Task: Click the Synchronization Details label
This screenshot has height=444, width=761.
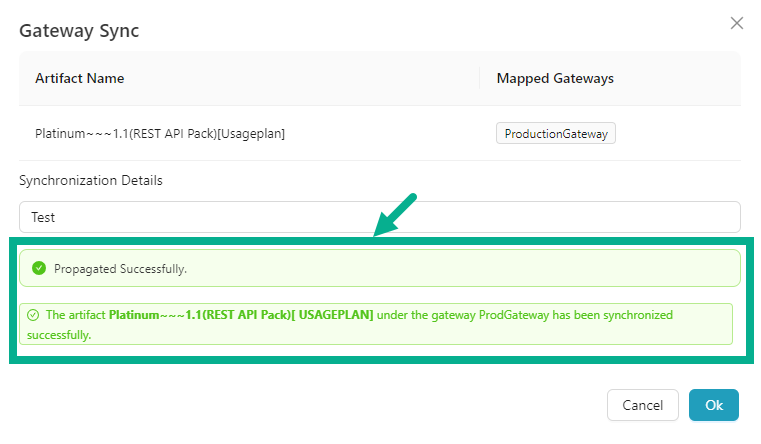Action: 90,180
